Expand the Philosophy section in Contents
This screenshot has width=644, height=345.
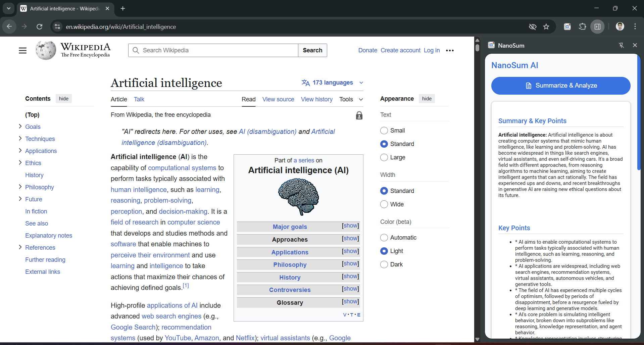[x=20, y=187]
